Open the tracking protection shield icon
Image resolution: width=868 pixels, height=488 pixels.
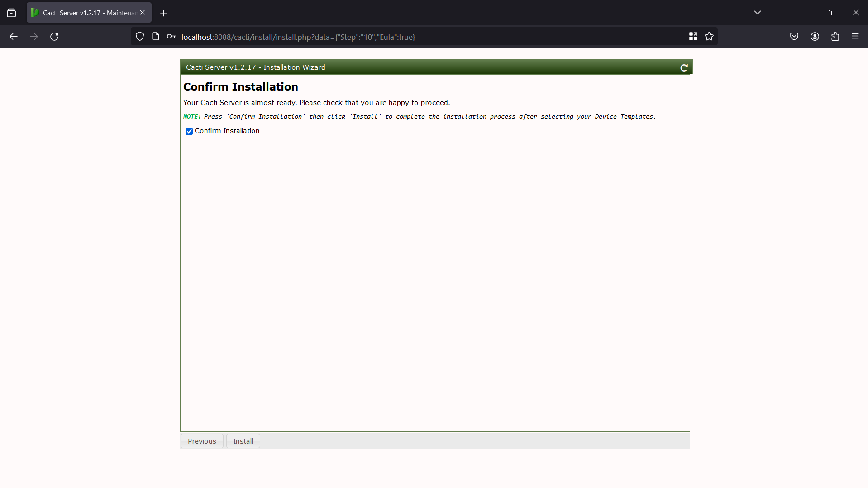[140, 37]
